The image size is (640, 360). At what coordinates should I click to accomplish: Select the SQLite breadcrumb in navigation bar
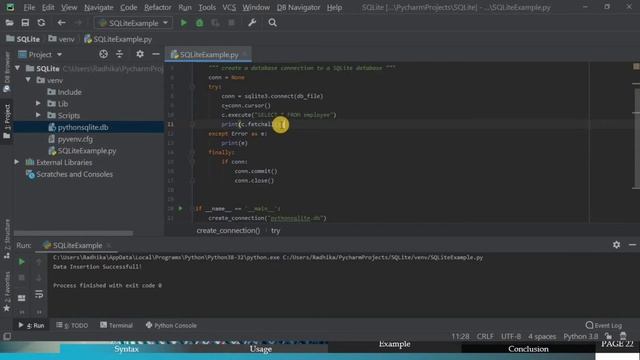23,39
